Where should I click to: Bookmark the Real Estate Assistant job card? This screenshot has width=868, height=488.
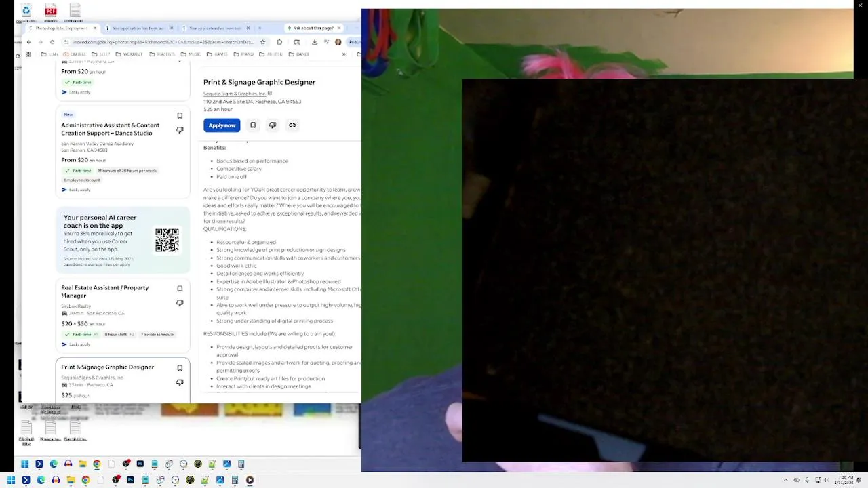click(x=180, y=289)
